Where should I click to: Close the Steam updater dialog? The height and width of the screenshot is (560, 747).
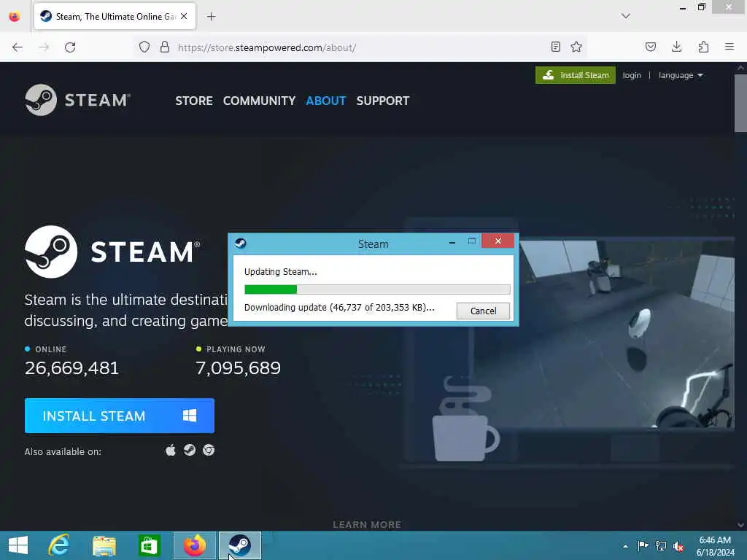pos(498,241)
